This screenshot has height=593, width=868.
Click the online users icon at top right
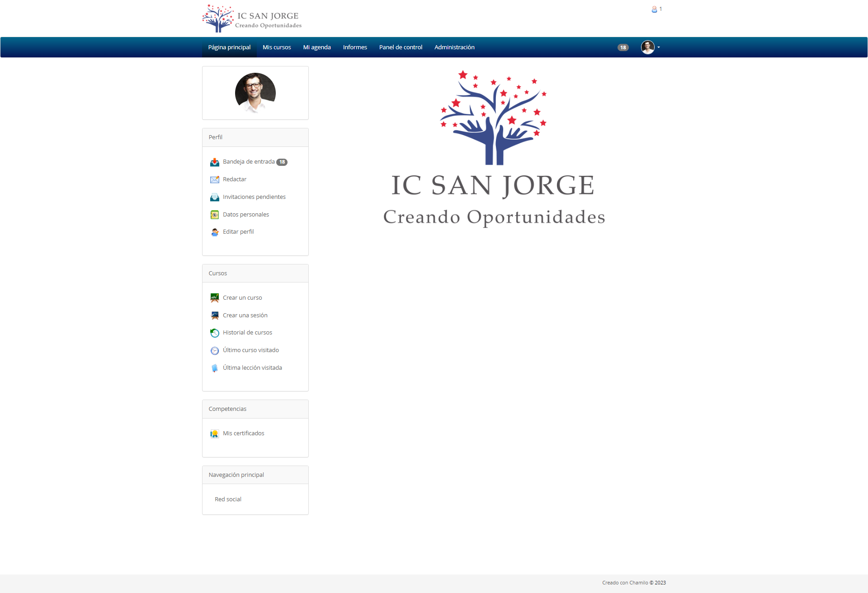point(654,9)
